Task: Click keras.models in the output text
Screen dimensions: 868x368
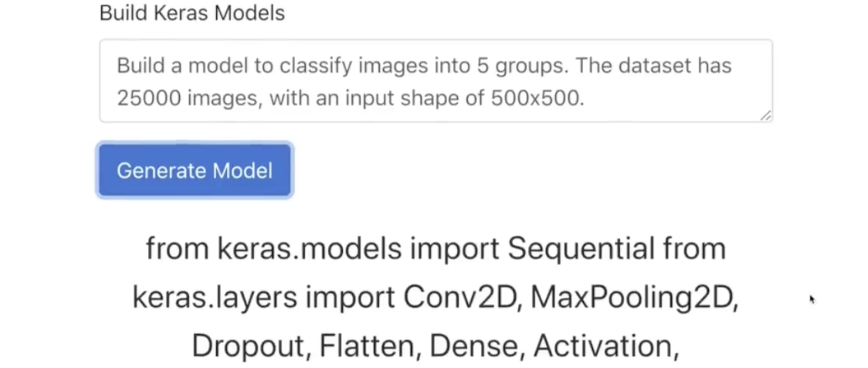Action: pos(309,249)
